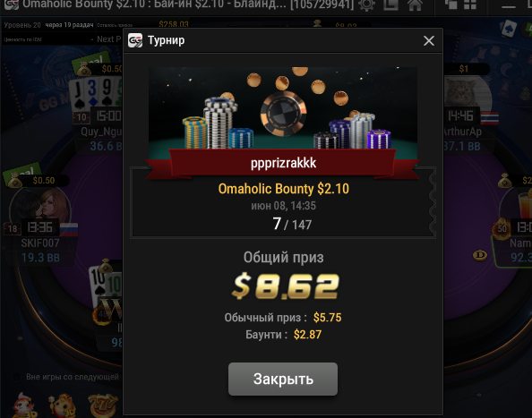
Task: Toggle "Вне игры со следующей" option
Action: [x=16, y=377]
